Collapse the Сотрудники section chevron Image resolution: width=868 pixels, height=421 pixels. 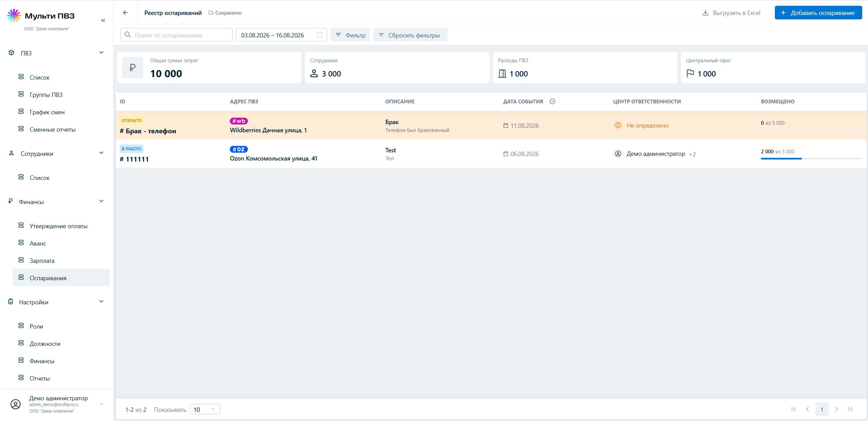[101, 153]
